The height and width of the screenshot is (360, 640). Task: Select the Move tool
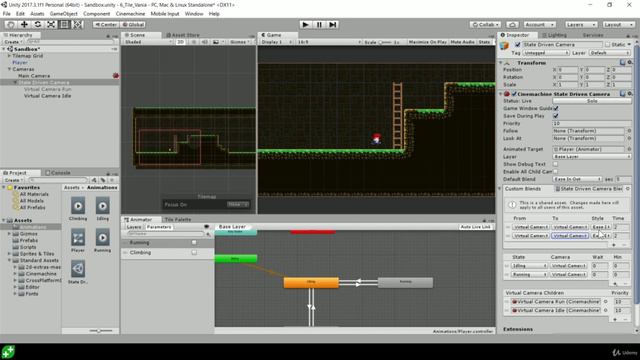click(24, 24)
